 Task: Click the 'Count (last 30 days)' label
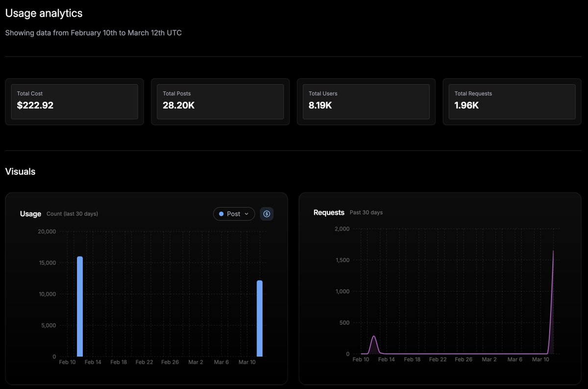(72, 214)
